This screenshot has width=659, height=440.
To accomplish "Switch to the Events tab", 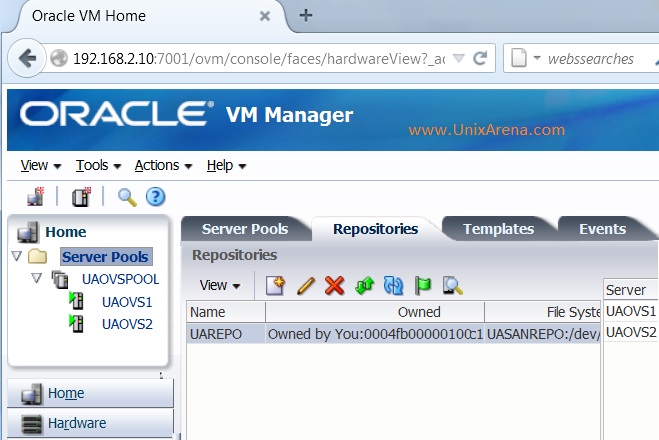I will [x=602, y=229].
